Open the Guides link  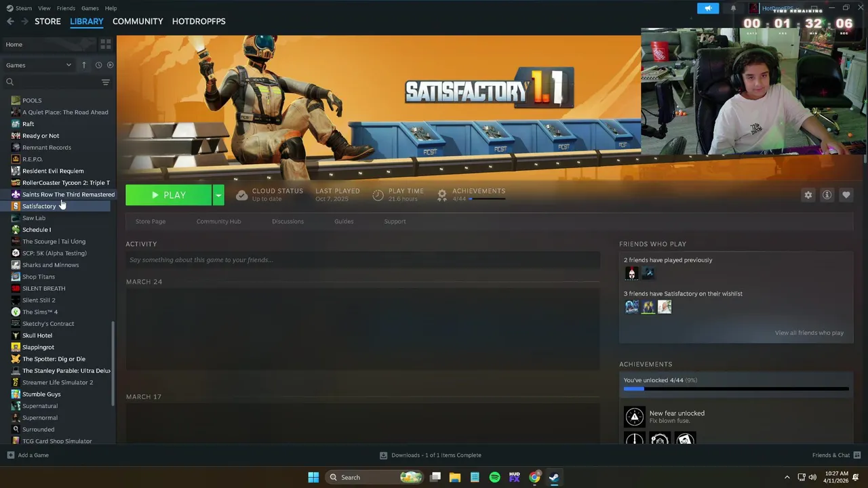(344, 222)
